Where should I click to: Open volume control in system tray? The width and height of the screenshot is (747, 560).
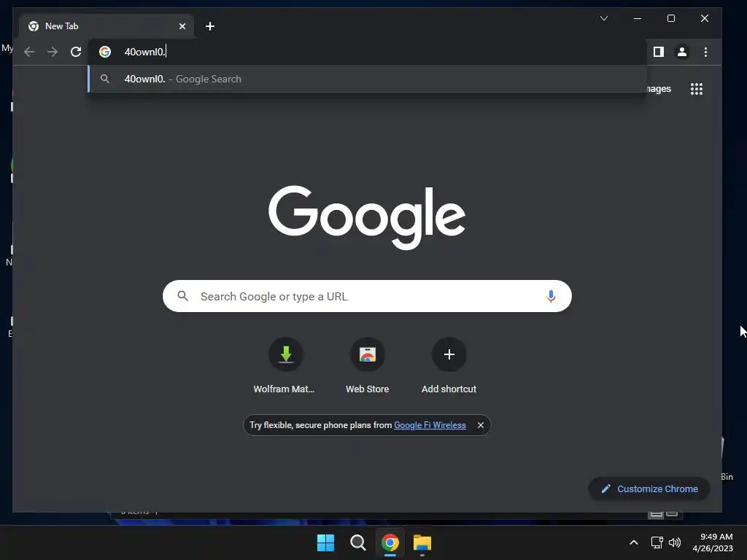point(675,542)
